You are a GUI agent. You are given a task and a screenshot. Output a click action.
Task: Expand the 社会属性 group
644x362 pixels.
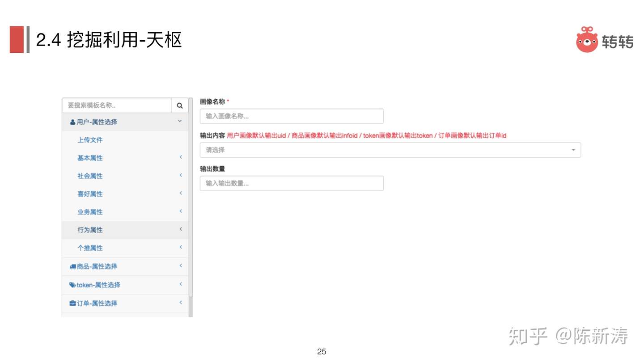[181, 175]
